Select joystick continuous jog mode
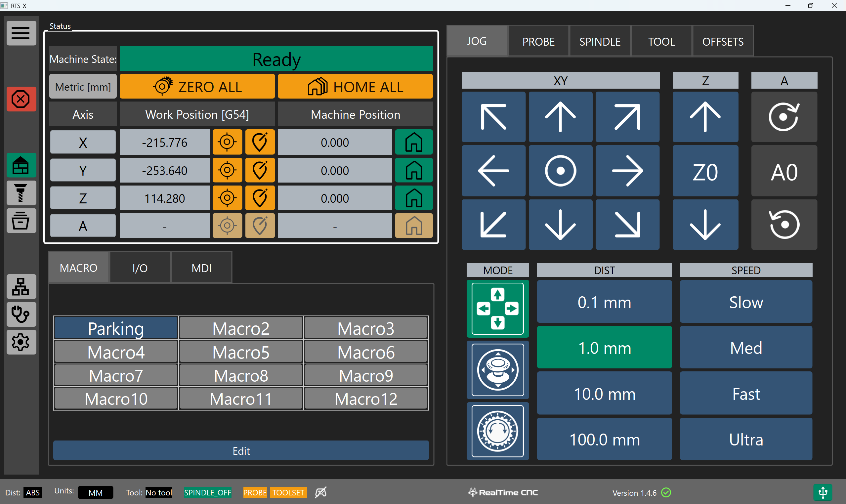The image size is (846, 504). tap(497, 370)
